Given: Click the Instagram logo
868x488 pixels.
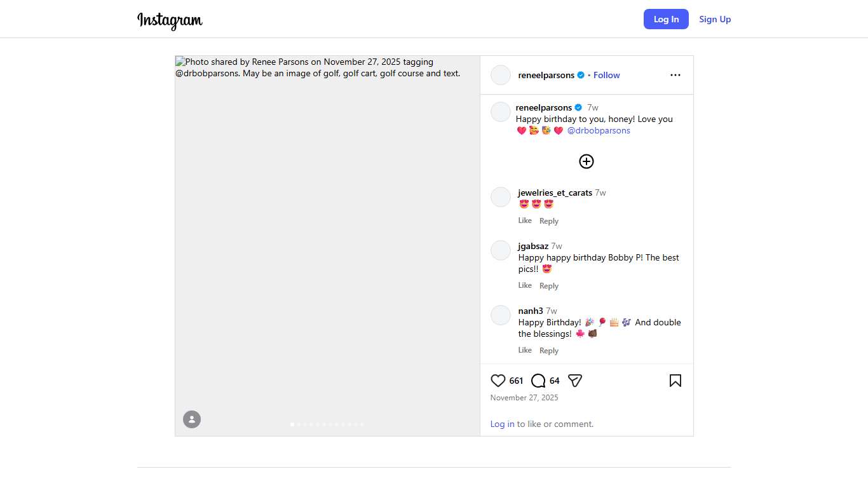Looking at the screenshot, I should (x=170, y=20).
